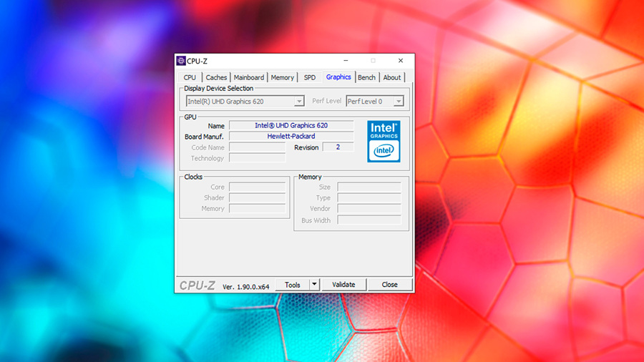Click the Board Manuf. Hewlett-Packard field
The image size is (644, 362).
point(291,136)
